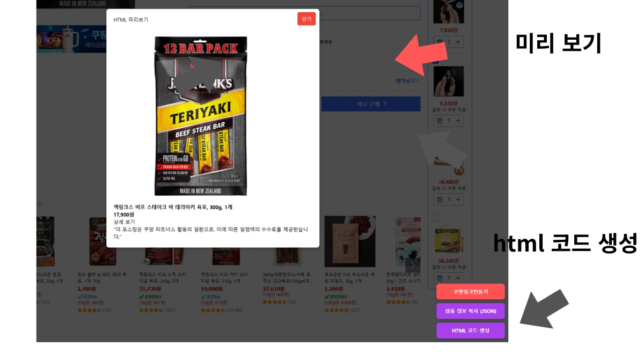Click the 상품 정보 복사 (JSON) button
Image resolution: width=644 pixels, height=362 pixels.
[x=471, y=311]
